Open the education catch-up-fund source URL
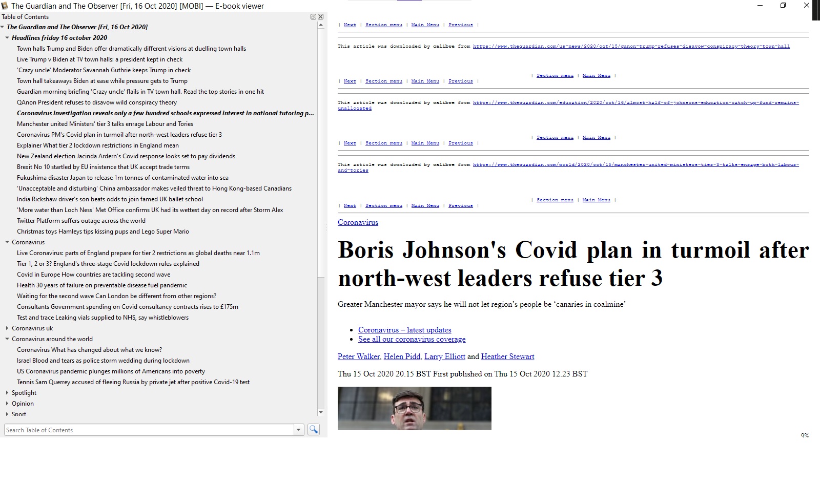Screen dimensions: 820x504 coord(635,102)
